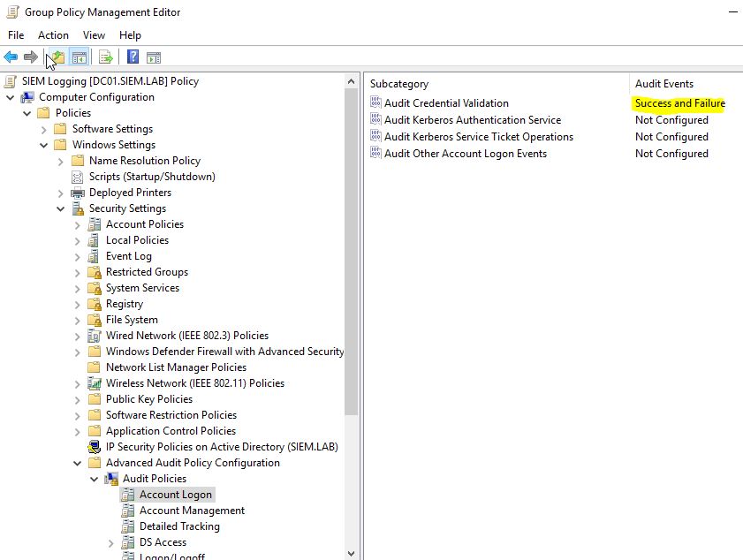The width and height of the screenshot is (743, 560).
Task: Expand the Local Policies node
Action: pos(78,240)
